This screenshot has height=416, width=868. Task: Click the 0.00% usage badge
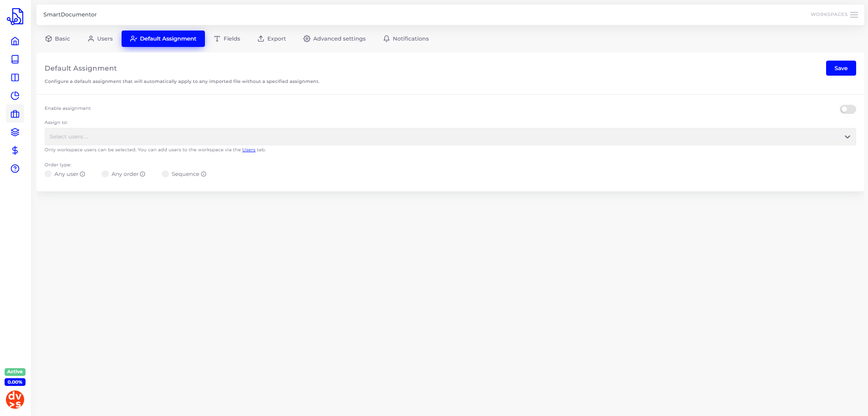click(x=15, y=382)
